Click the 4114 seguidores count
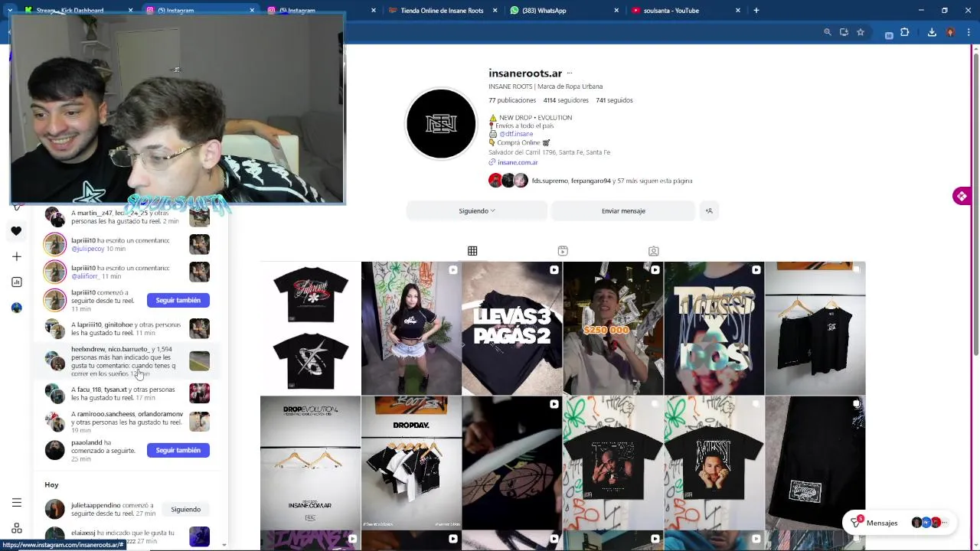980x551 pixels. pyautogui.click(x=566, y=100)
